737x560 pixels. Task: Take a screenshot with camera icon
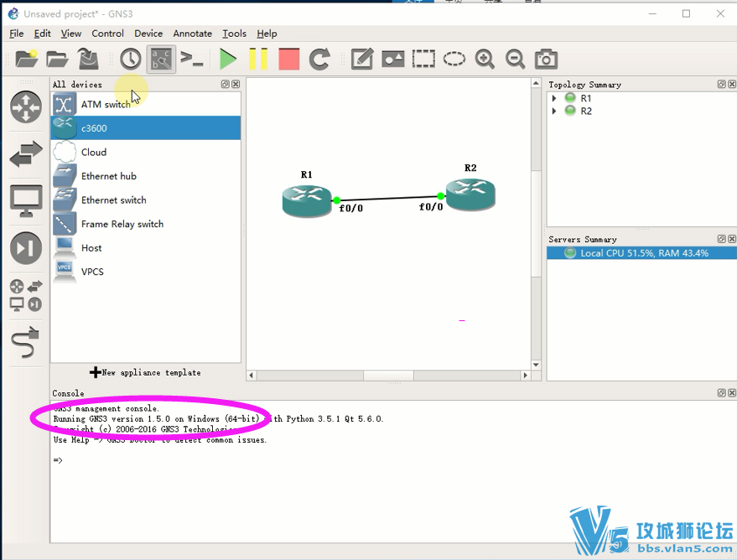click(546, 60)
